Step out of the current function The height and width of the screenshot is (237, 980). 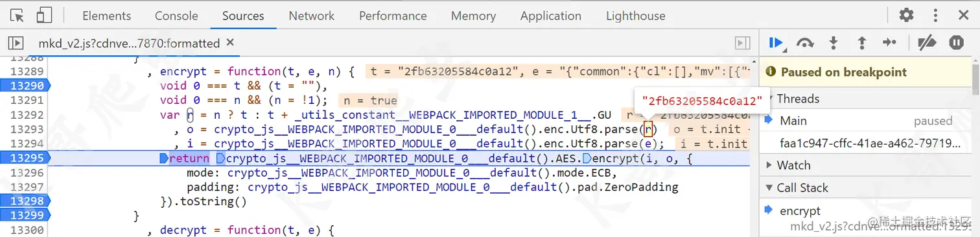862,43
